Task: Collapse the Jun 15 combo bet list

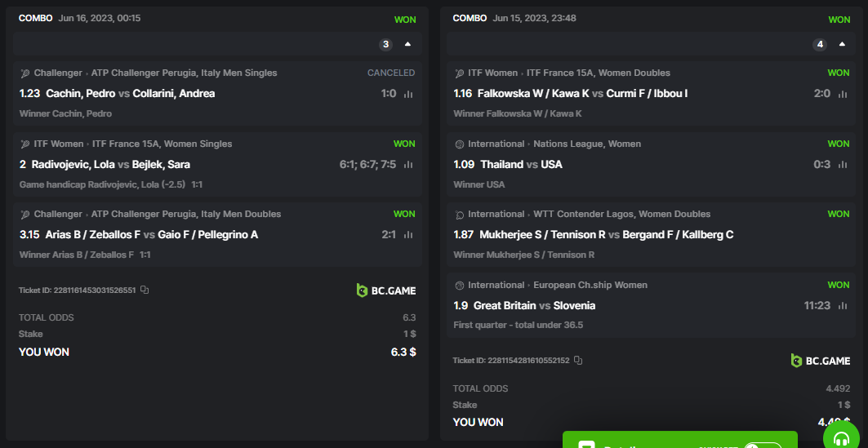Action: click(842, 44)
